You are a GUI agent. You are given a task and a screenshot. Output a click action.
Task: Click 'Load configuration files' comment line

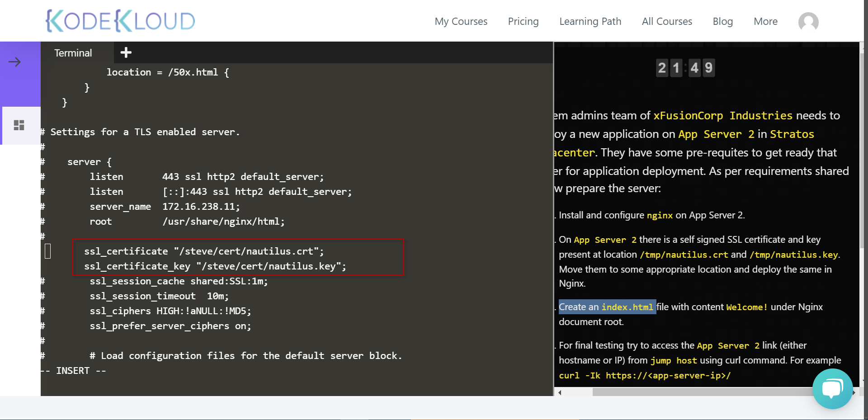coord(246,355)
